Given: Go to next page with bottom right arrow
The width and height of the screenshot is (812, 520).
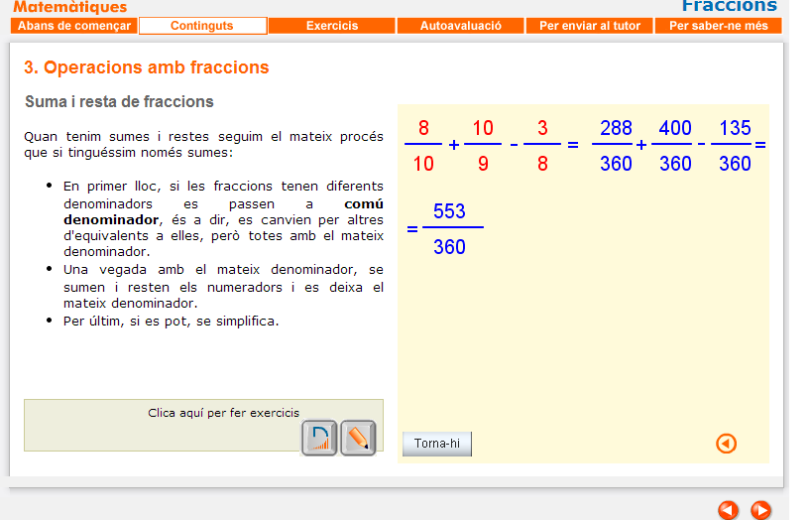Looking at the screenshot, I should tap(760, 510).
